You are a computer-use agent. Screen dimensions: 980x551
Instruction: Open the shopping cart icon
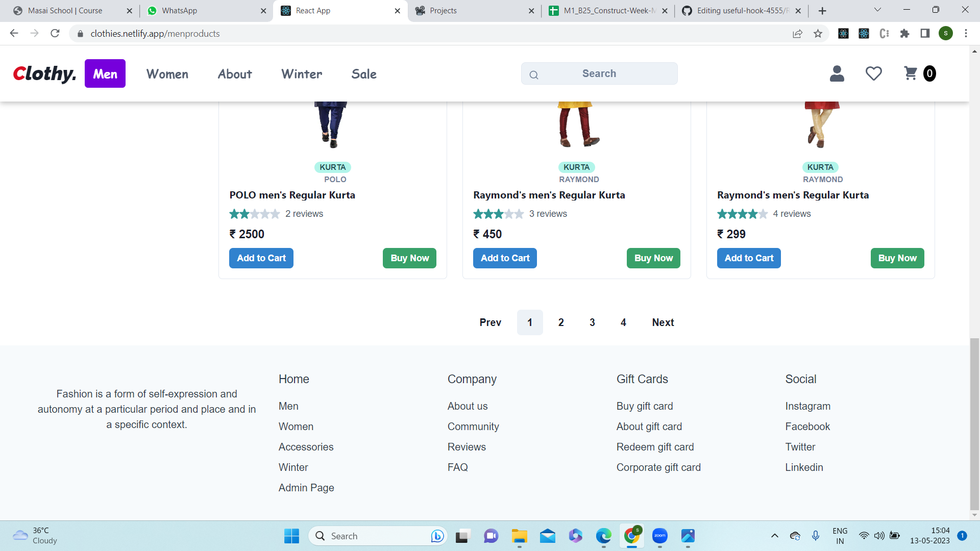click(x=911, y=73)
